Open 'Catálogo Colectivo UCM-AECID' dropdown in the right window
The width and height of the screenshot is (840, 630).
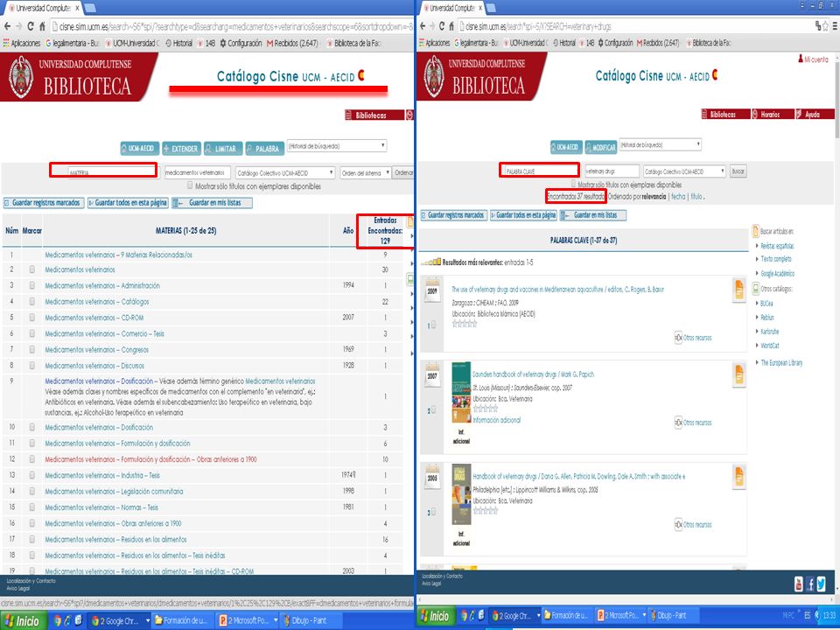point(684,171)
